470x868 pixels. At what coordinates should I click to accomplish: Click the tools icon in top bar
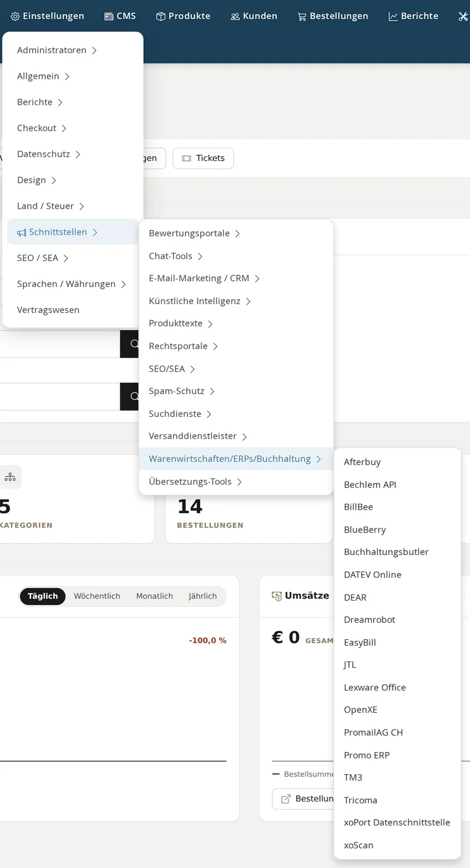[x=463, y=16]
